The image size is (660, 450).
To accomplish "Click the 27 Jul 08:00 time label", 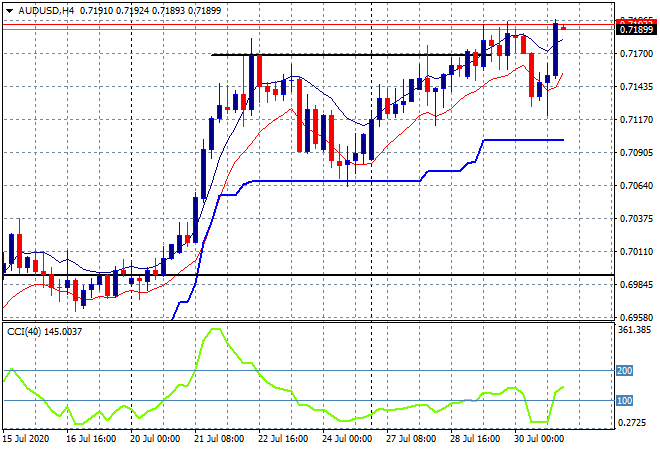I will coord(411,439).
